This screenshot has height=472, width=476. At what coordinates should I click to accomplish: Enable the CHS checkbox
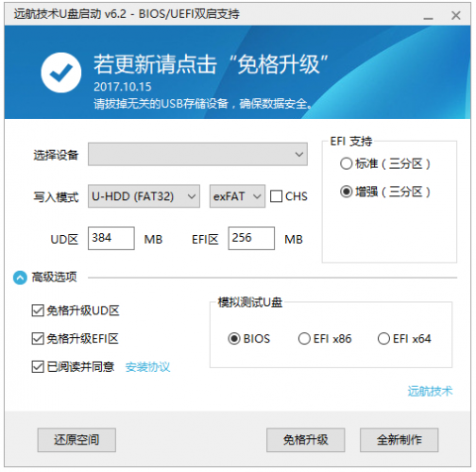(277, 196)
